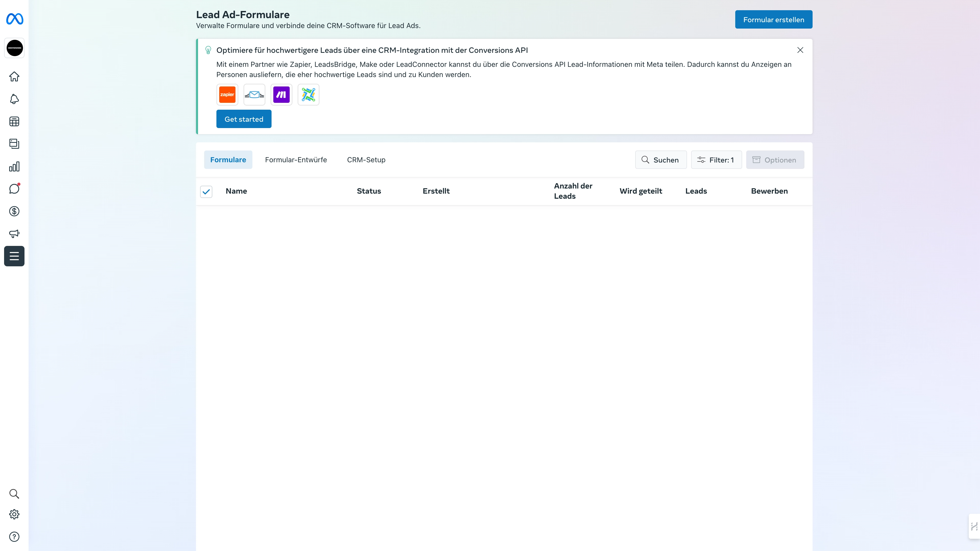The height and width of the screenshot is (551, 980).
Task: Click the Name column header
Action: coord(236,191)
